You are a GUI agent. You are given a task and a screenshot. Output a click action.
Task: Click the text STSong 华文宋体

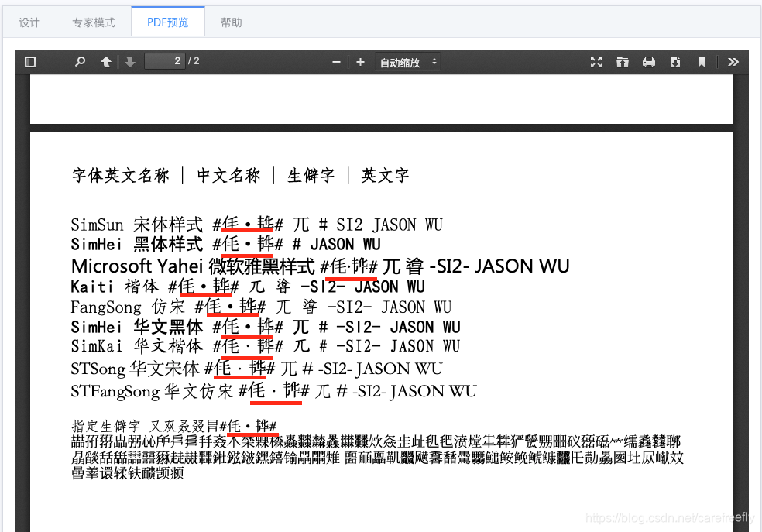135,369
